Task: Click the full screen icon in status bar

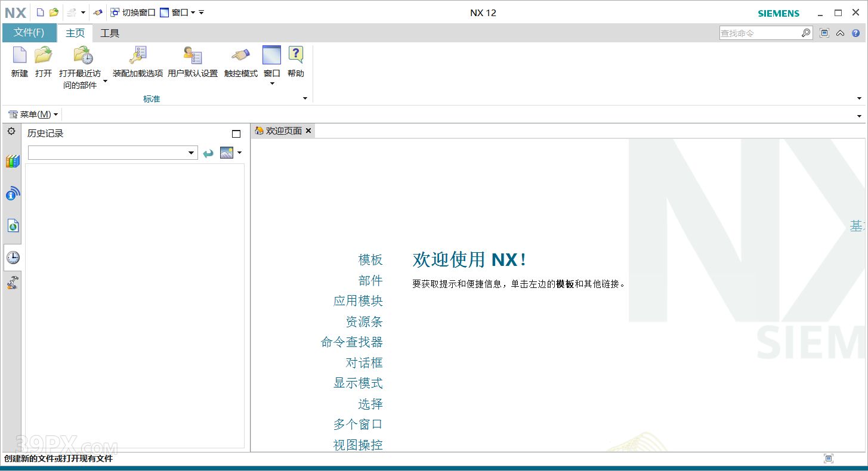Action: [828, 458]
